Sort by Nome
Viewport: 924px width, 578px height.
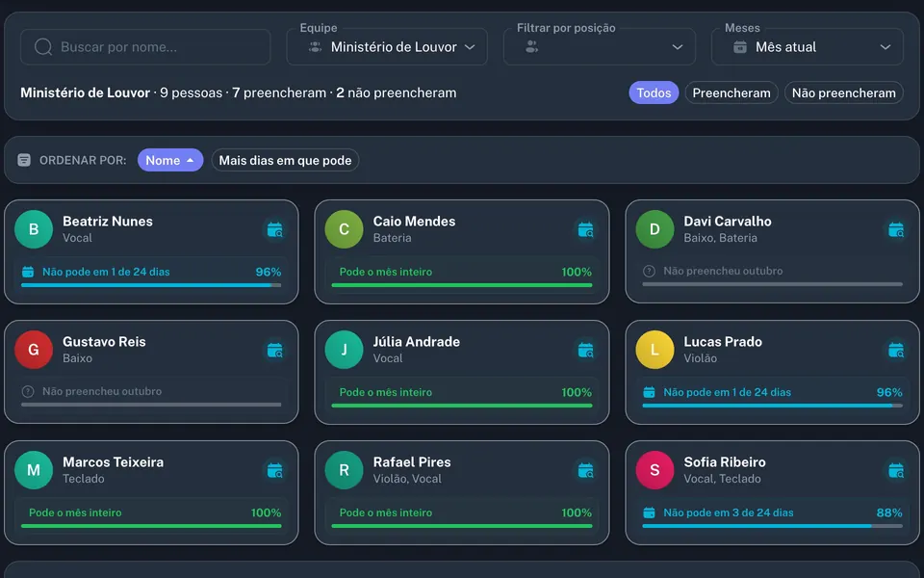tap(170, 160)
